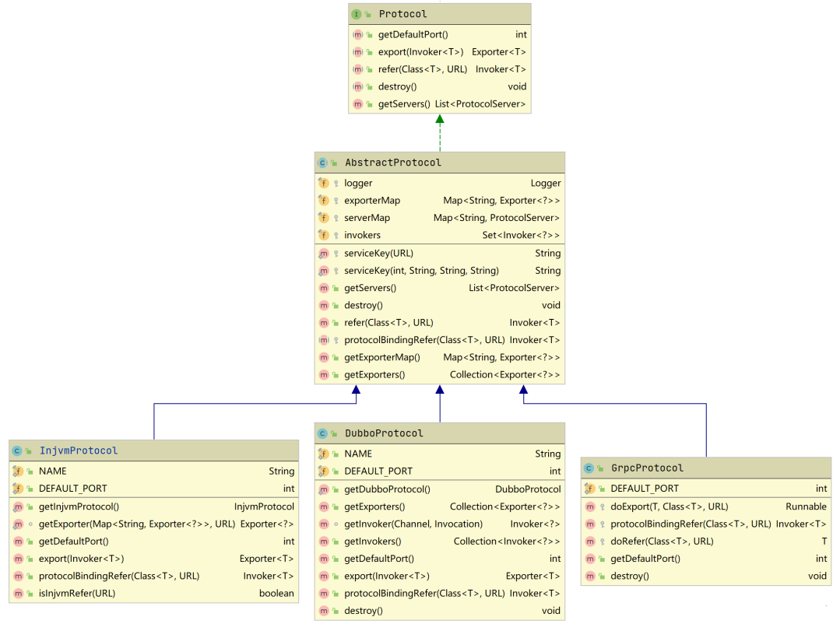840x624 pixels.
Task: Click the method icon of export(Invoker<T>) in Protocol
Action: (358, 52)
